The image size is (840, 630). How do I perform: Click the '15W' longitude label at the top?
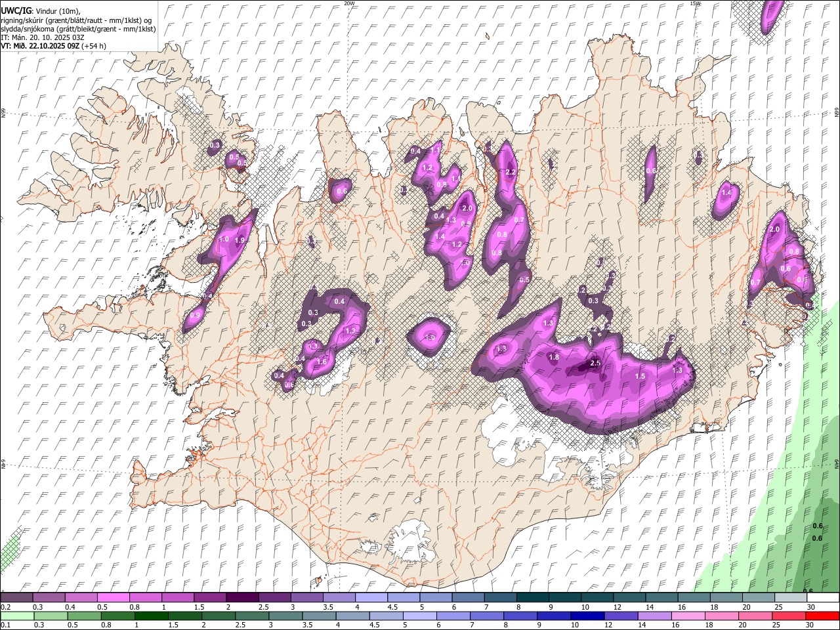tap(696, 3)
